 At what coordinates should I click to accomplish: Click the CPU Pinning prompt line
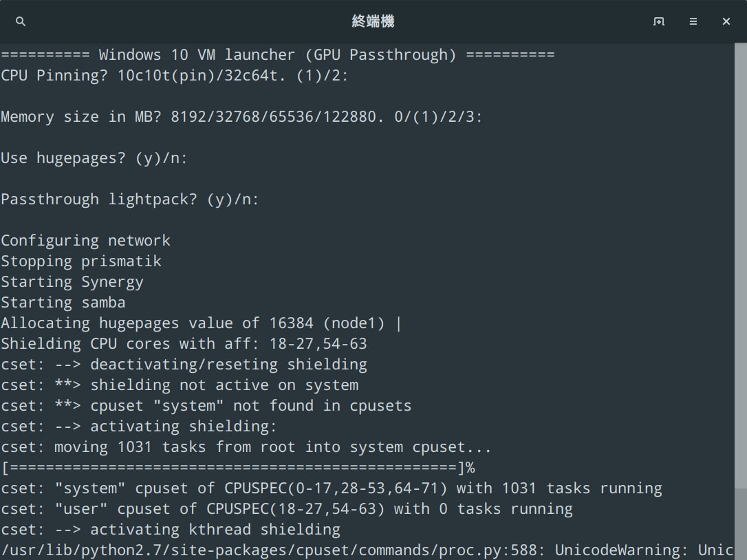[174, 75]
